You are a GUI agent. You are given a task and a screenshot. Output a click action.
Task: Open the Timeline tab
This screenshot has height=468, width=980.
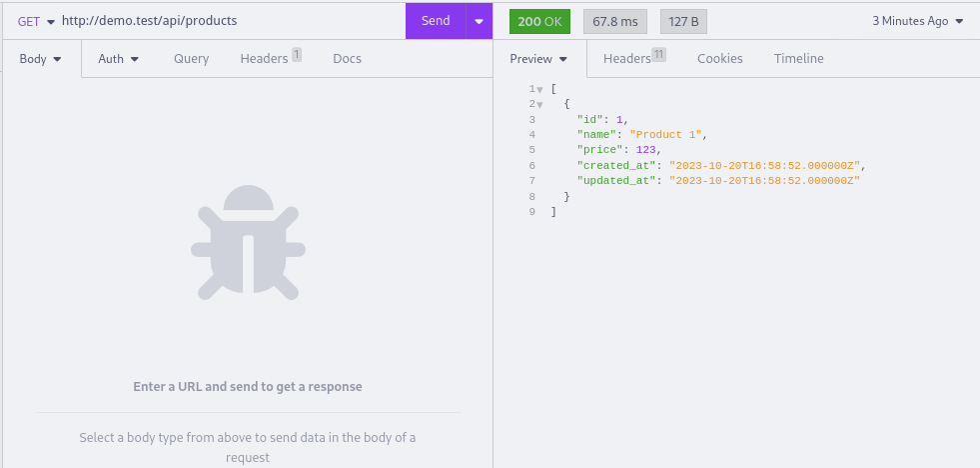(x=799, y=59)
